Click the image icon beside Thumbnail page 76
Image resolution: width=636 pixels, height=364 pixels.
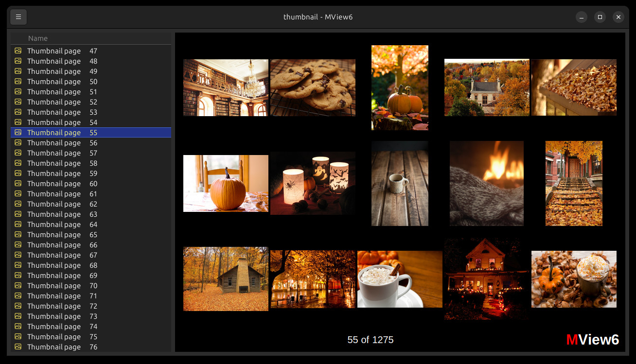tap(18, 347)
